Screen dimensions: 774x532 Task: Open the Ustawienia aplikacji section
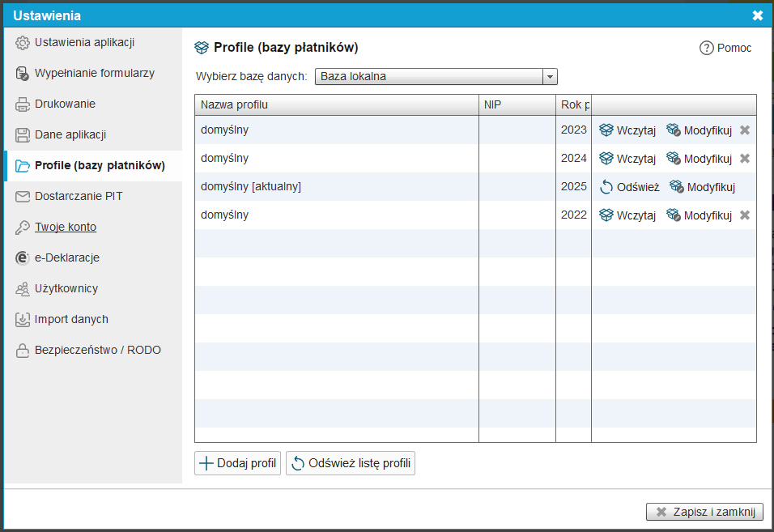(84, 42)
